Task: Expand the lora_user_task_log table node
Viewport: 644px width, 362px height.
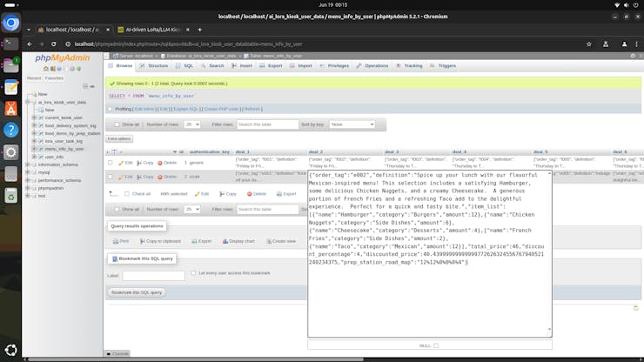Action: (34, 141)
